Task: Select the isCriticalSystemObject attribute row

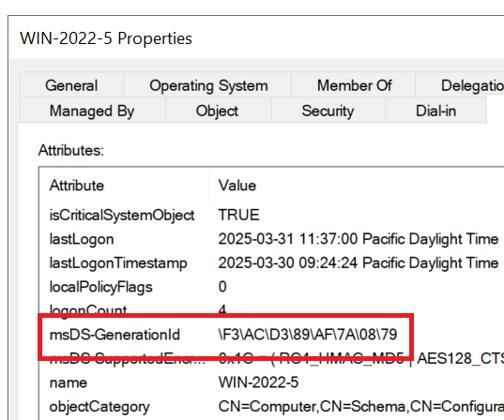Action: [271, 215]
